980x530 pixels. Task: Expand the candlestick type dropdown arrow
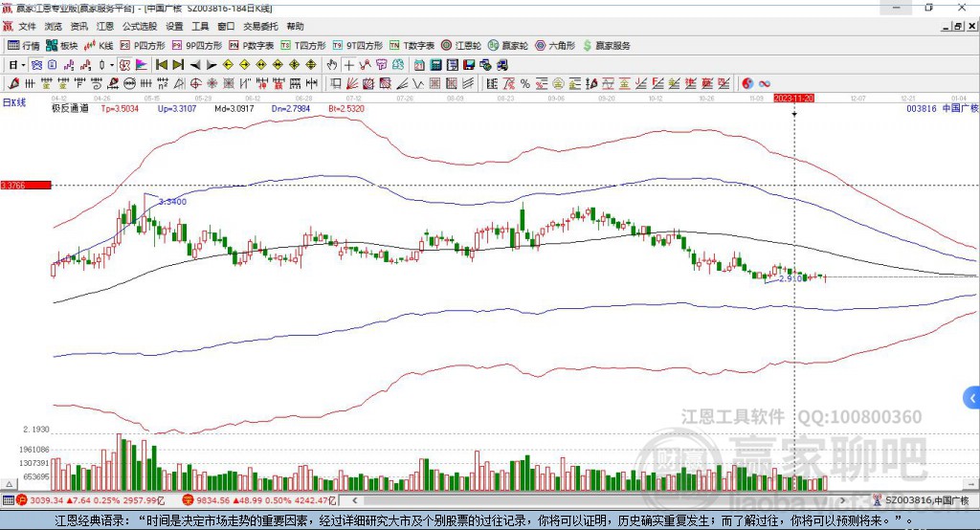112,65
